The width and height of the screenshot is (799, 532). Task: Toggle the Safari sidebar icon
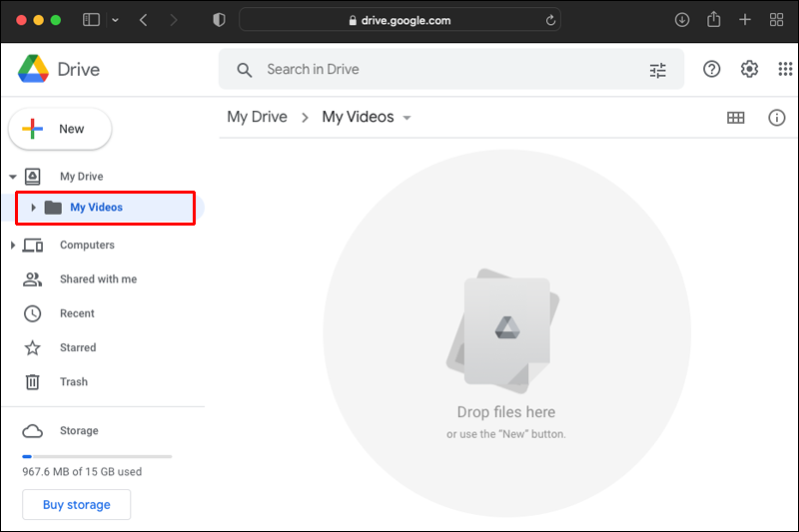click(x=91, y=20)
